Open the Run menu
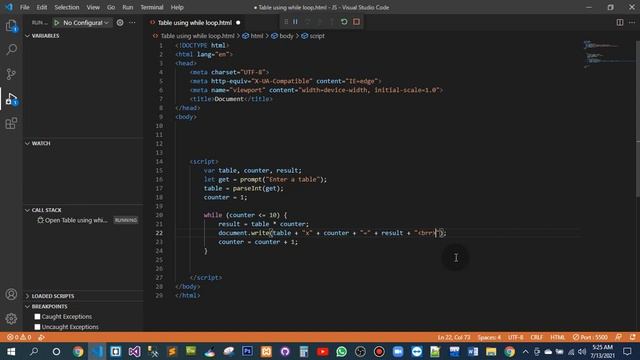This screenshot has height=360, width=640. [128, 7]
